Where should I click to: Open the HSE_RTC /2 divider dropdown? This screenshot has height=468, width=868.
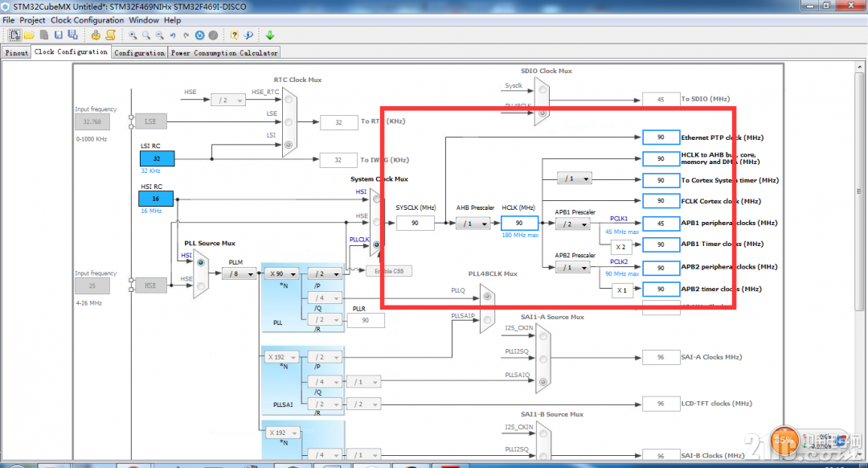228,101
